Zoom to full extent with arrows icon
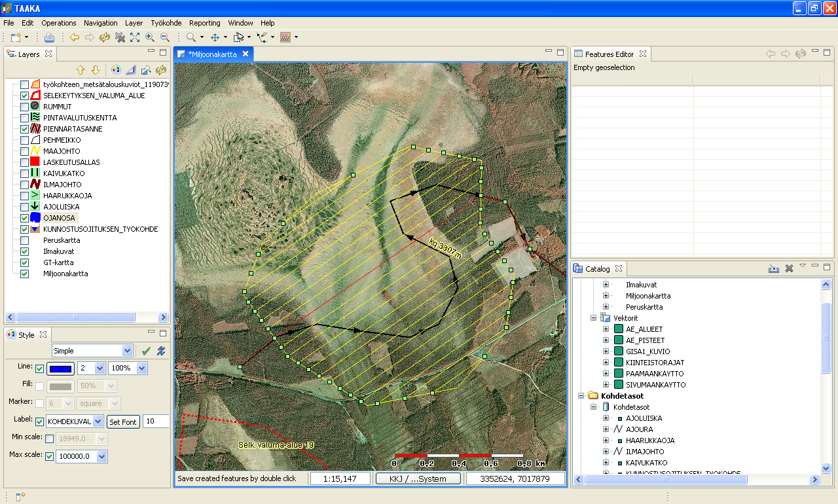838x504 pixels. tap(135, 37)
